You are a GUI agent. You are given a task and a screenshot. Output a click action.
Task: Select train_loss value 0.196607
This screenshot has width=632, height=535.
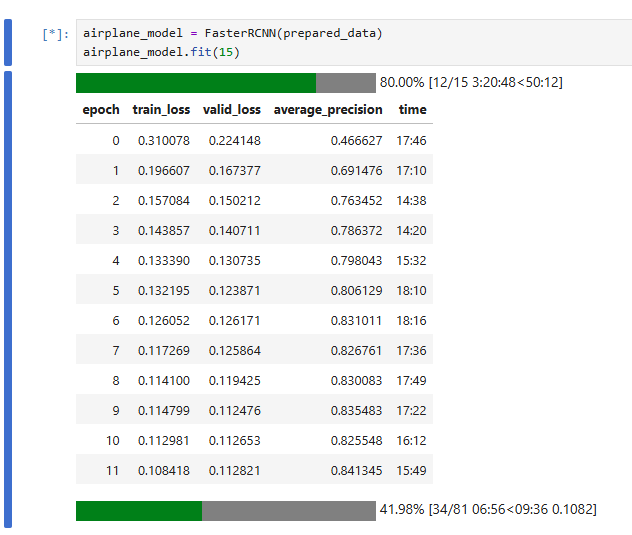pyautogui.click(x=164, y=171)
